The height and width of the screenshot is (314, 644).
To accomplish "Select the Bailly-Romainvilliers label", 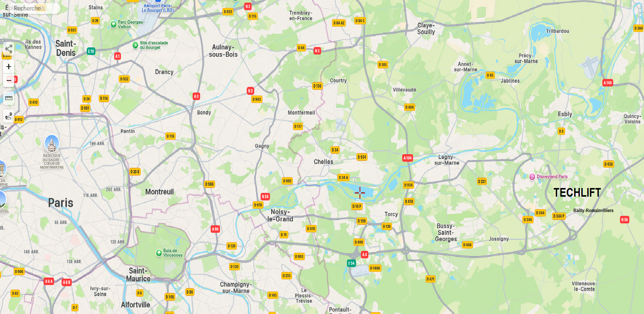I will point(593,211).
